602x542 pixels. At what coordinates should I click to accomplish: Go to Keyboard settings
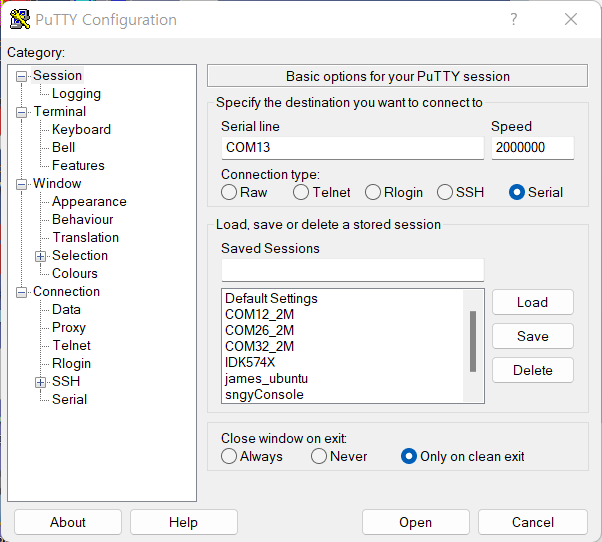[81, 129]
